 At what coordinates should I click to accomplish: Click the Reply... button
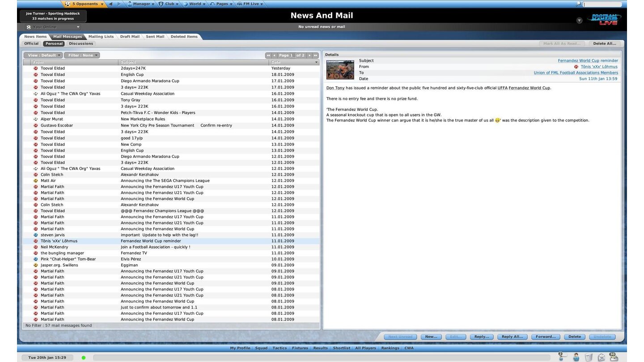click(x=482, y=337)
